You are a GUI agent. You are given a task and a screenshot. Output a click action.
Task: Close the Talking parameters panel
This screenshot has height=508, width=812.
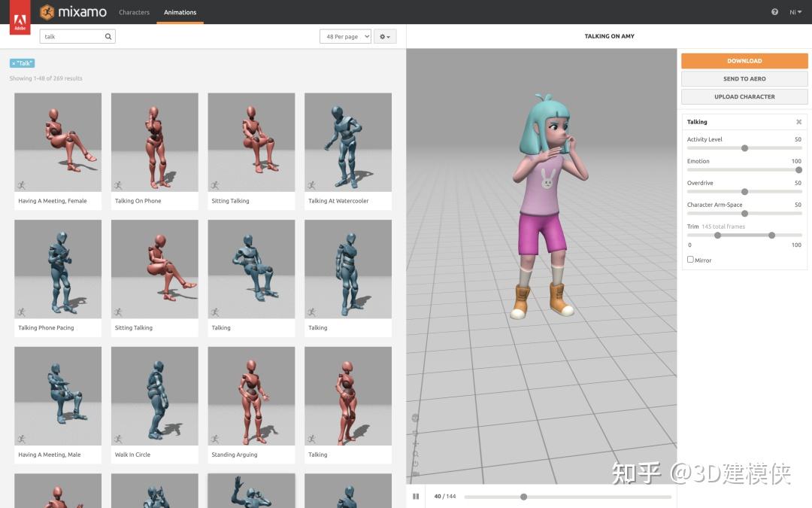point(798,122)
